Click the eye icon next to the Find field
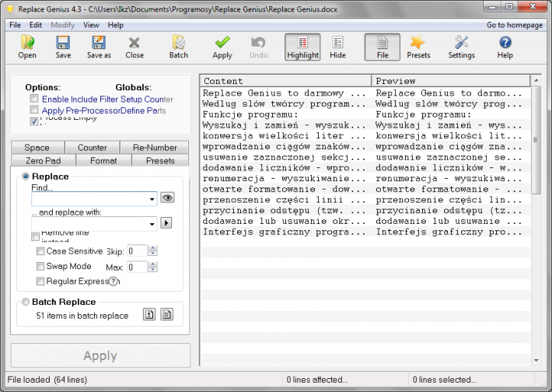552x392 pixels. coord(167,198)
